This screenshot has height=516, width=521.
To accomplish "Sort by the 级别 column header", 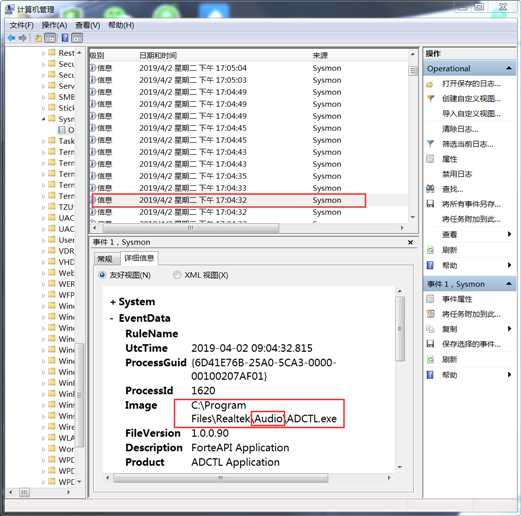I will pyautogui.click(x=97, y=55).
